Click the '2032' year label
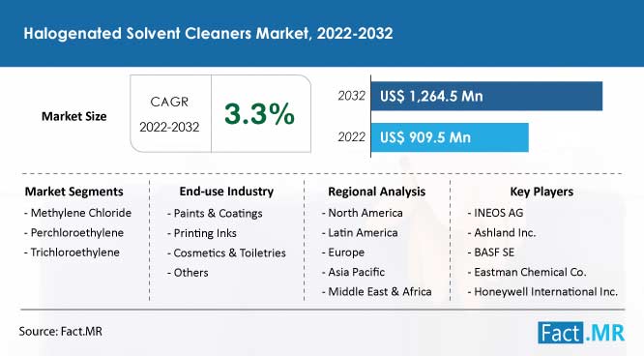644x356 pixels. point(352,96)
